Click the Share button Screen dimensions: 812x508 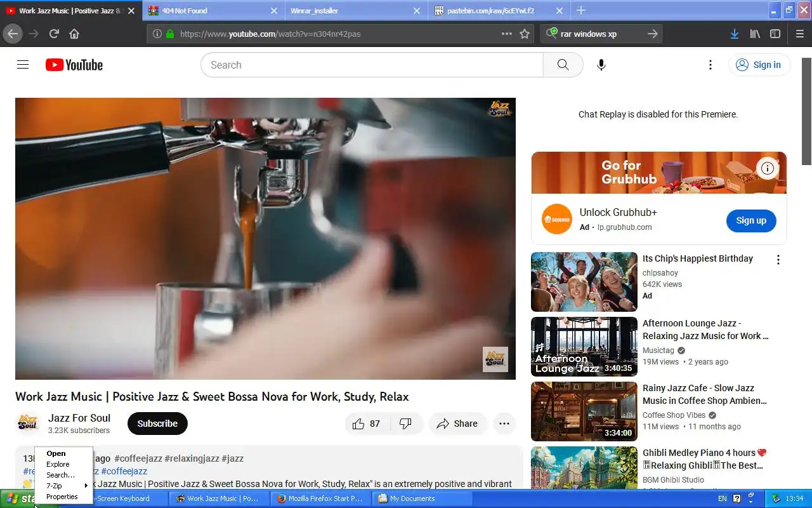tap(457, 424)
